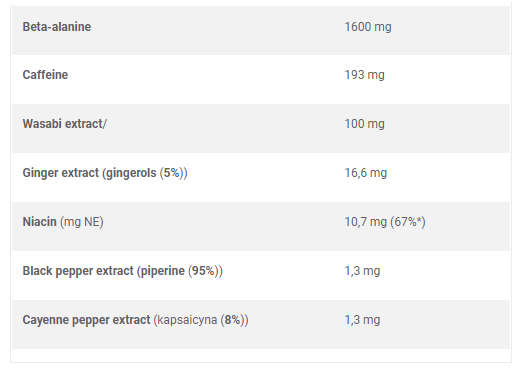
Task: Select the 1600 mg amount value
Action: [368, 27]
